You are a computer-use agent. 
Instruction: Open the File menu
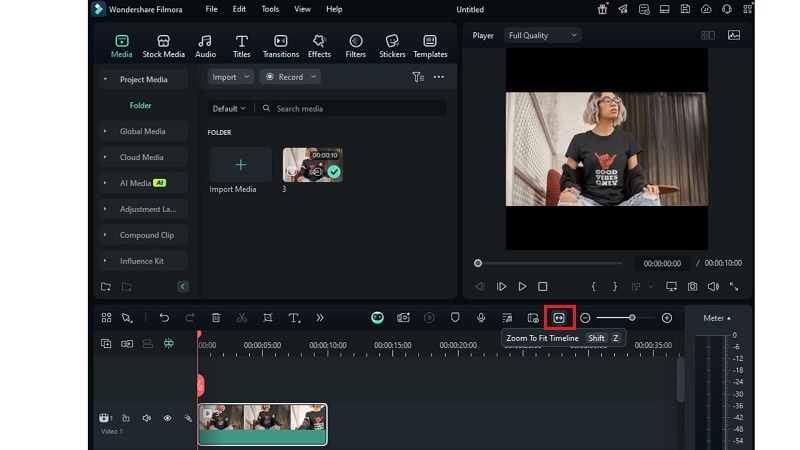(211, 9)
